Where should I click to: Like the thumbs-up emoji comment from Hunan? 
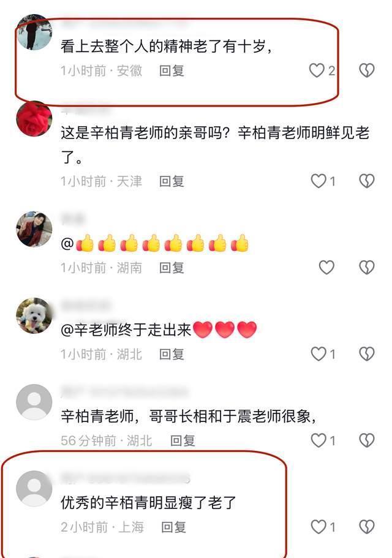(x=326, y=267)
